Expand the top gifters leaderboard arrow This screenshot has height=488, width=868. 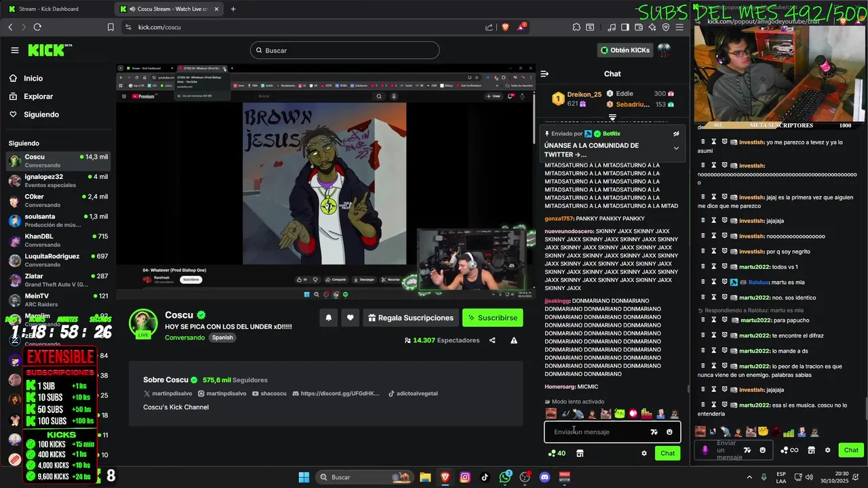point(612,117)
